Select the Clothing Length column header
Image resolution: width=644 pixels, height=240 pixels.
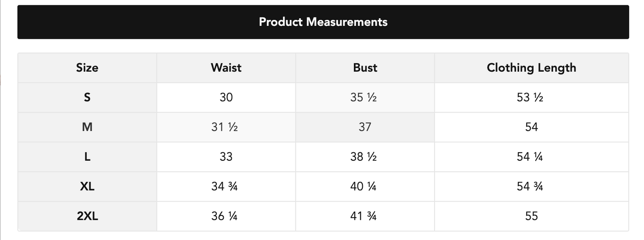pyautogui.click(x=531, y=68)
